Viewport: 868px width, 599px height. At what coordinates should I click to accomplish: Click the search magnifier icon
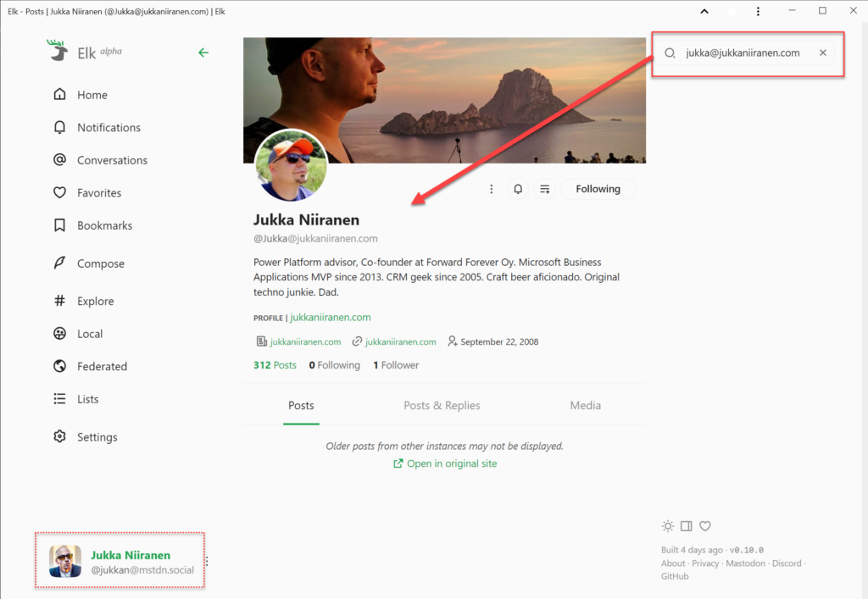click(670, 53)
